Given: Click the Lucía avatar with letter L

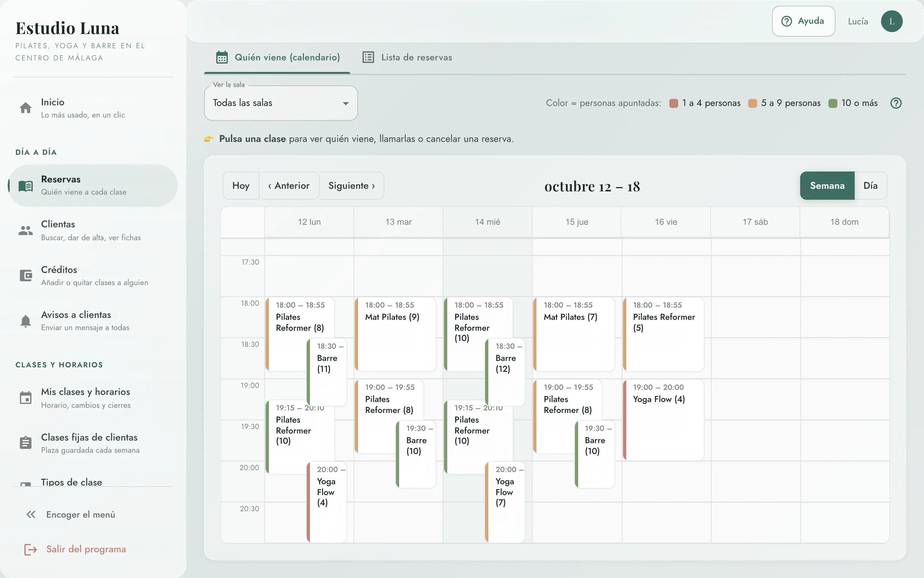Looking at the screenshot, I should (x=892, y=22).
